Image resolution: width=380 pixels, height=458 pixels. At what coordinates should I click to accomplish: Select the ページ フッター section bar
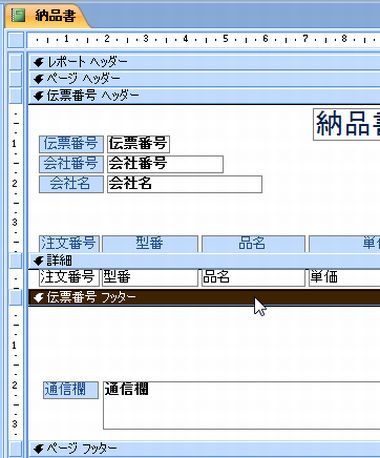(x=204, y=448)
